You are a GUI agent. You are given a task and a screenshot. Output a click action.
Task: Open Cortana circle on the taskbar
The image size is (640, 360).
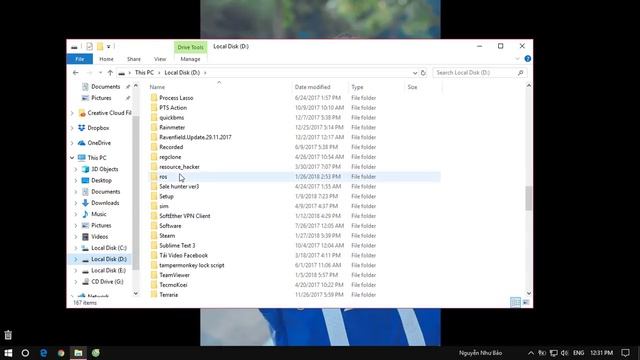point(25,353)
